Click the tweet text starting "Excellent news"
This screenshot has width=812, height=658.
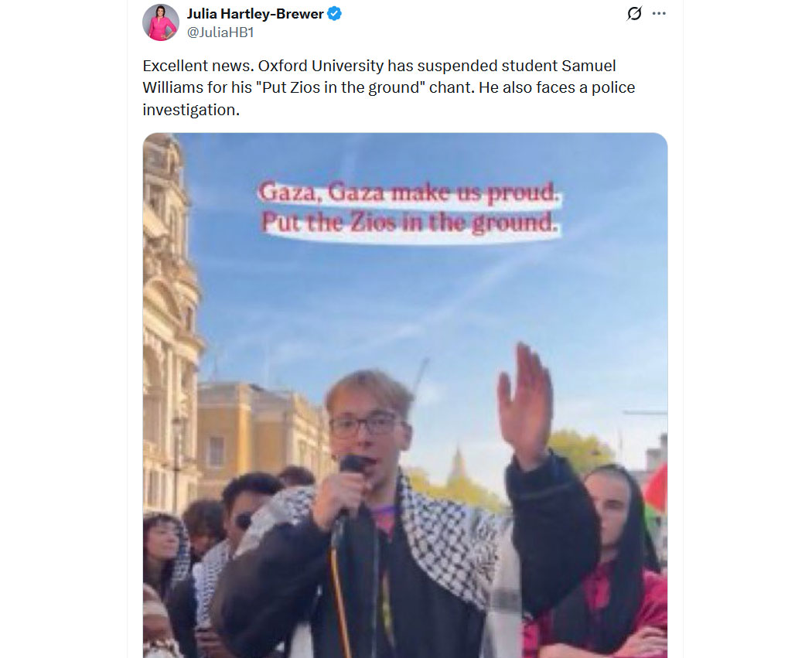point(389,87)
